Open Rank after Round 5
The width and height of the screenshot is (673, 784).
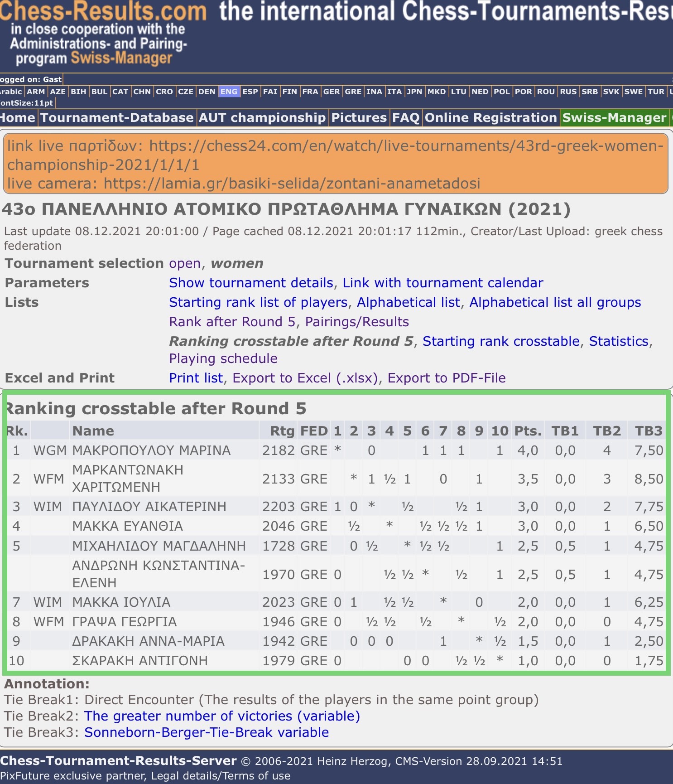[x=232, y=322]
